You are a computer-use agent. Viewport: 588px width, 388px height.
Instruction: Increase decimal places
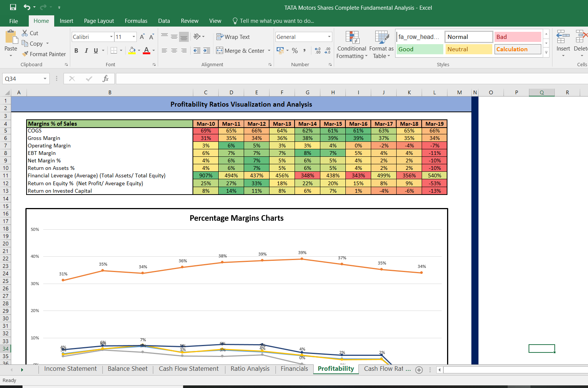[x=318, y=51]
